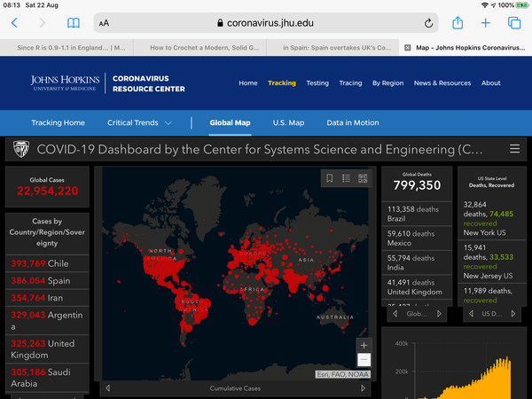Go to previous map layer arrow
The width and height of the screenshot is (532, 399).
tap(107, 388)
